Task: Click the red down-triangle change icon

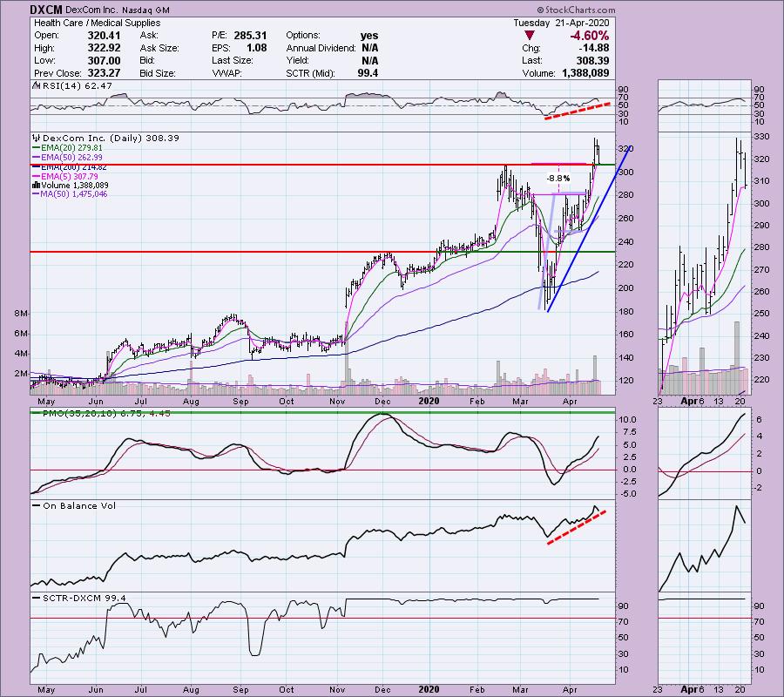Action: (529, 36)
